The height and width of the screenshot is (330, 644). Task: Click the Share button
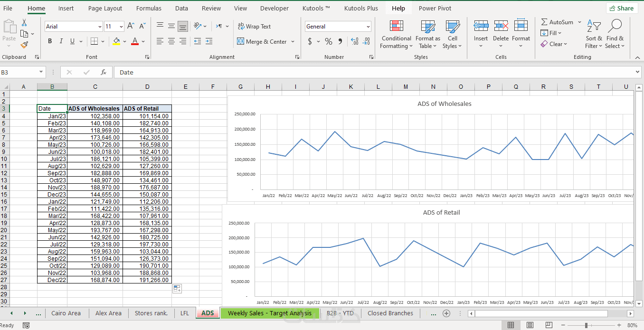tap(622, 8)
